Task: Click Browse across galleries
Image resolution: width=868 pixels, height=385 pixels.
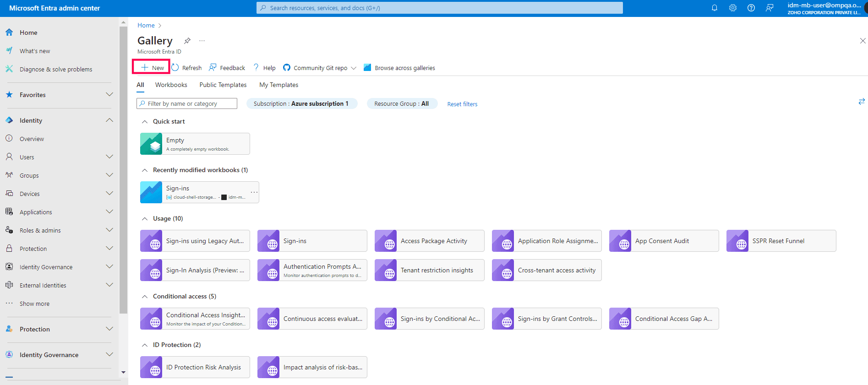Action: click(399, 68)
